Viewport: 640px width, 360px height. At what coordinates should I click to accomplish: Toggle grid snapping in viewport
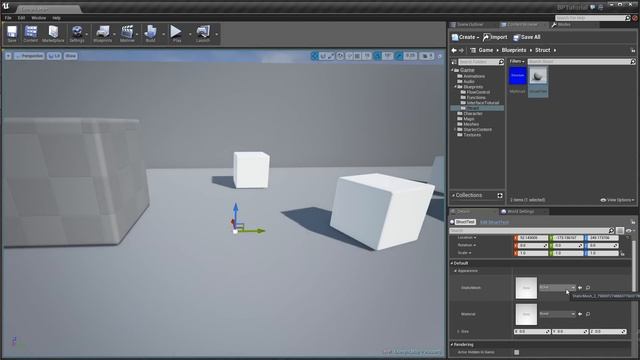tap(358, 56)
